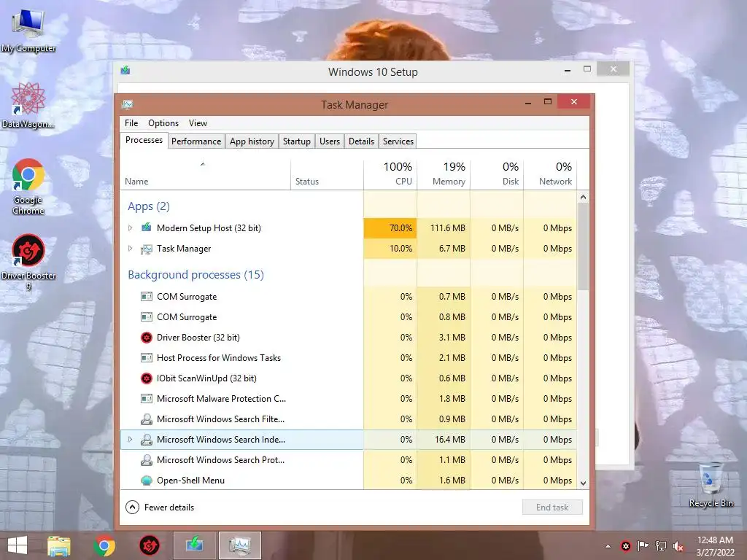Viewport: 747px width, 560px height.
Task: Switch to the Details tab
Action: coord(361,141)
